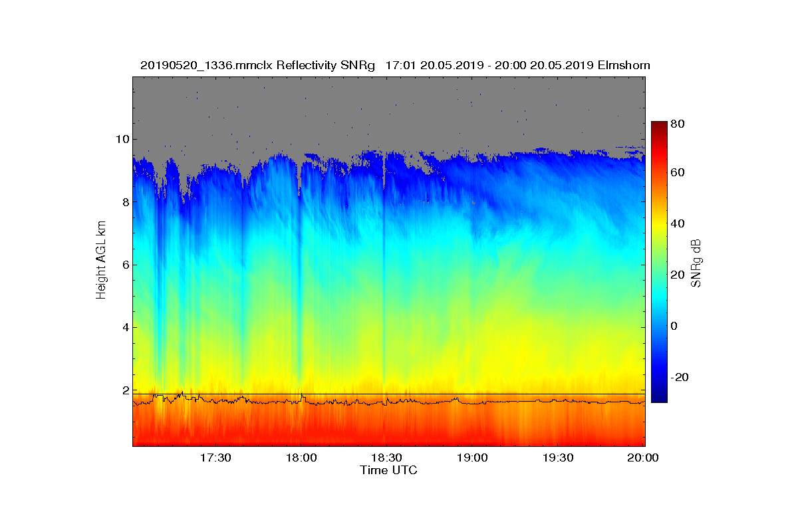The image size is (798, 532).
Task: Click the 17:30 time tick label
Action: (x=215, y=458)
